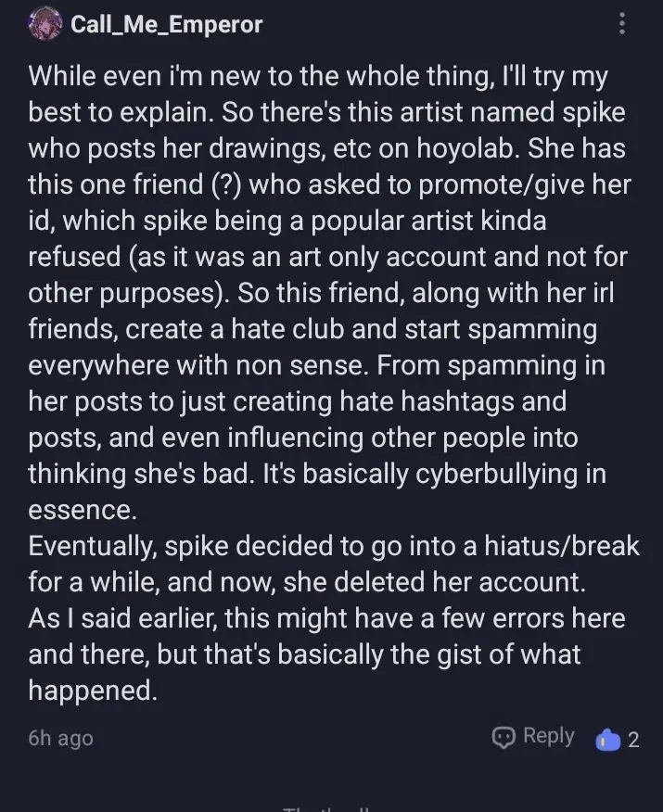Click the like count number 2
The width and height of the screenshot is (663, 812).
pyautogui.click(x=633, y=739)
